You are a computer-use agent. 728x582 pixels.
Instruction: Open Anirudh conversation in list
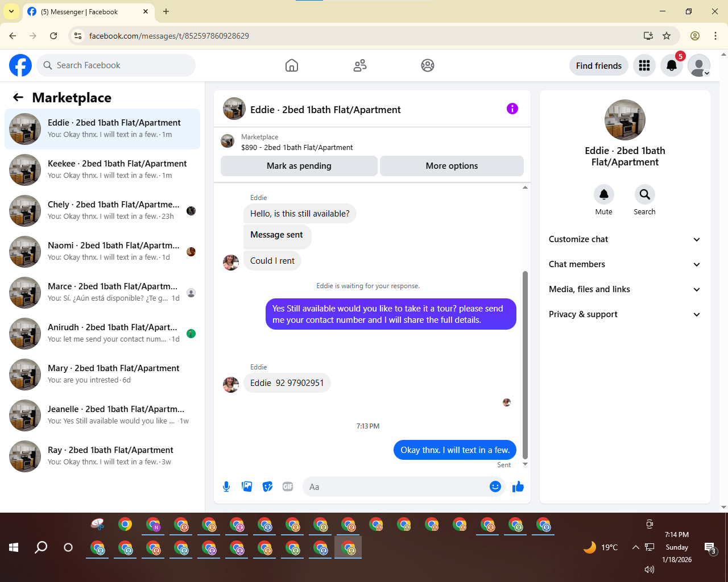click(x=102, y=334)
